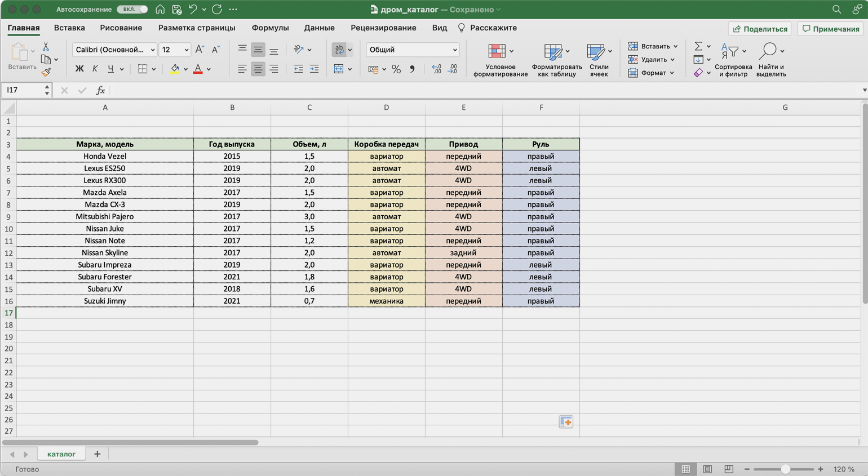This screenshot has width=868, height=476.
Task: Click Merge and Center icon
Action: (339, 69)
